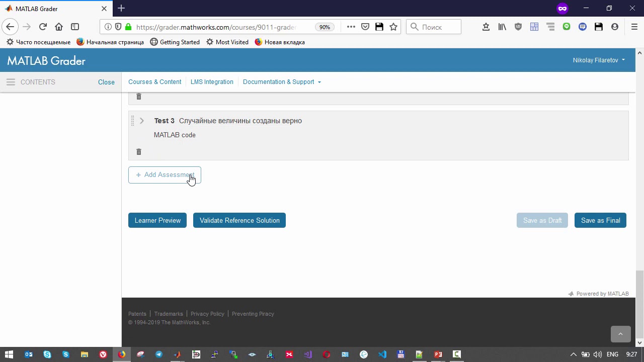Grab the Test 3 drag handle
Screen dimensions: 644x362
click(x=133, y=121)
